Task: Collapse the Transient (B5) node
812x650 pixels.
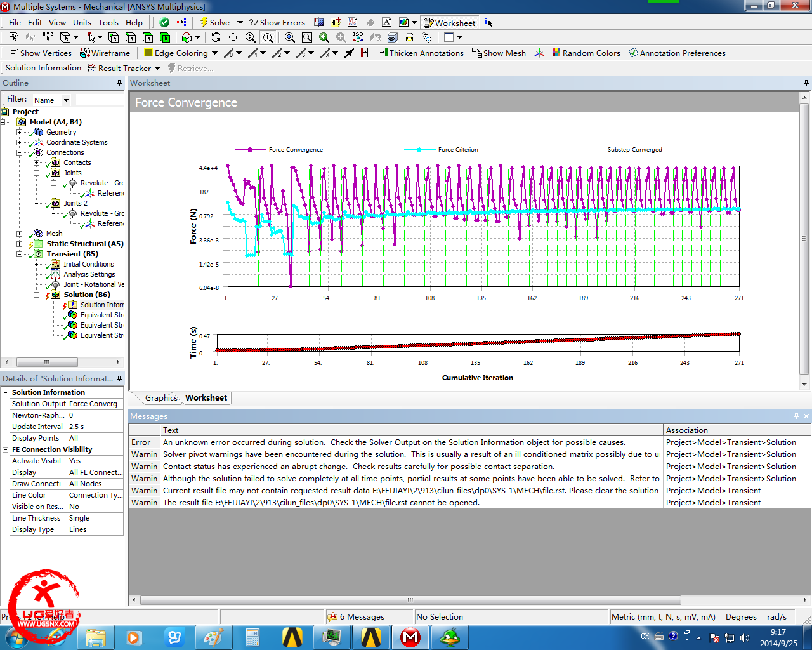Action: click(19, 254)
